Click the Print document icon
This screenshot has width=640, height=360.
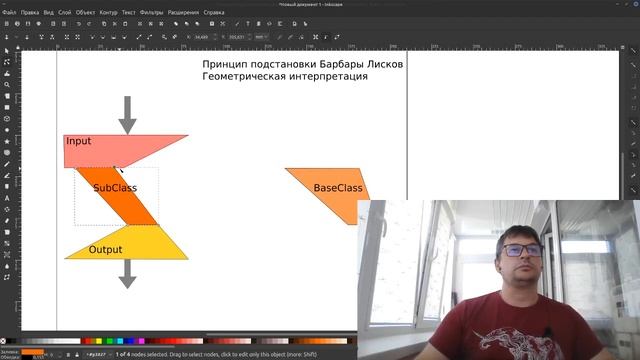[x=39, y=24]
